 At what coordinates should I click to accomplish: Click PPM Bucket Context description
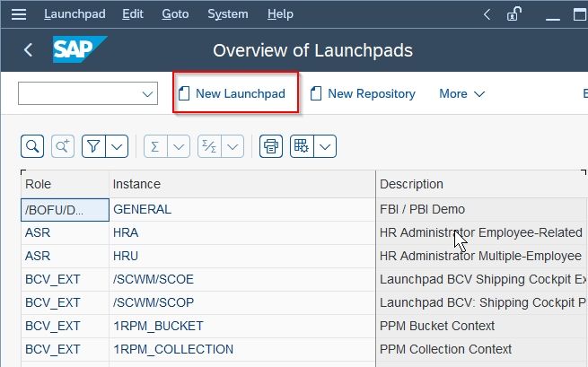pyautogui.click(x=482, y=326)
